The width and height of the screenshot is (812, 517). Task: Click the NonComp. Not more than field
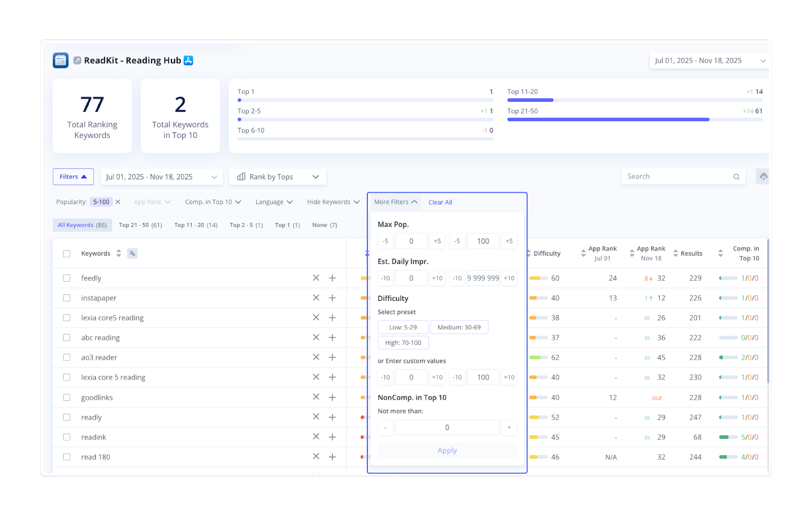coord(447,427)
